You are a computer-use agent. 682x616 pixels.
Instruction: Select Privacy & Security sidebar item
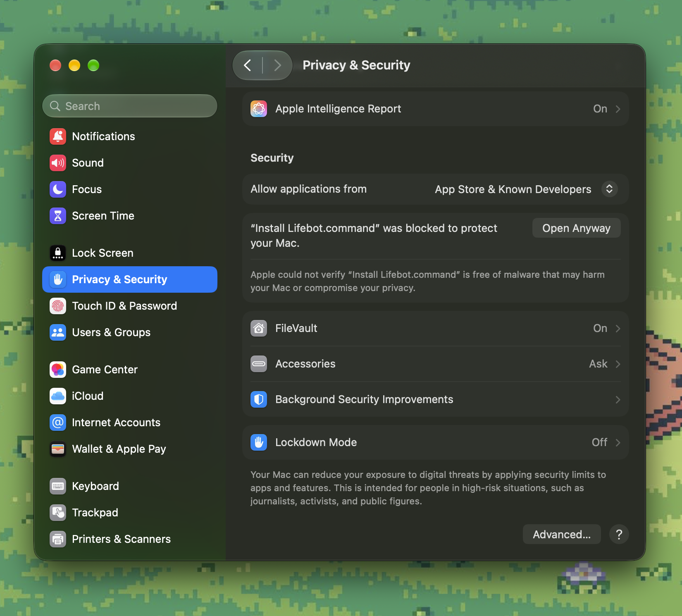[x=130, y=279]
